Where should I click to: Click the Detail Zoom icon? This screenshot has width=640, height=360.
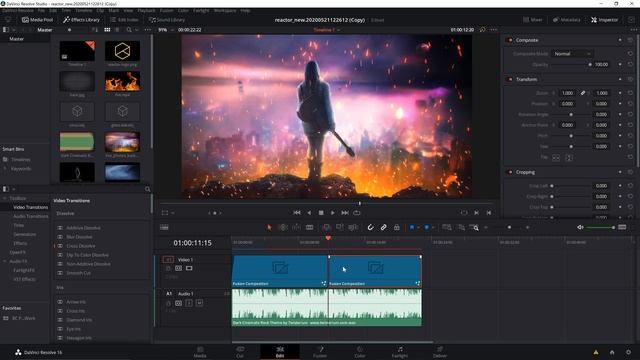(461, 227)
